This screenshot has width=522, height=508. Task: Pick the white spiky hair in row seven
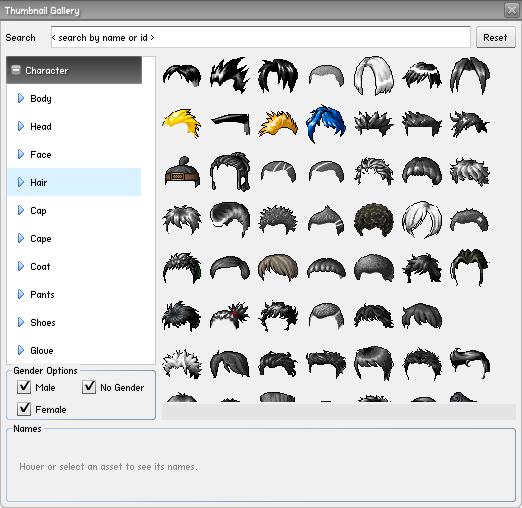[182, 364]
